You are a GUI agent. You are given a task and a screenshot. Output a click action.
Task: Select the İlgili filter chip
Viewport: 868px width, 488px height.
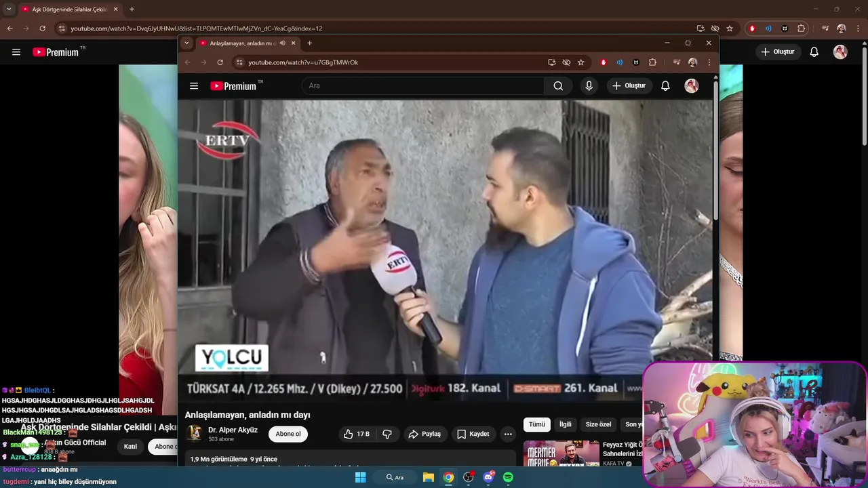click(565, 424)
